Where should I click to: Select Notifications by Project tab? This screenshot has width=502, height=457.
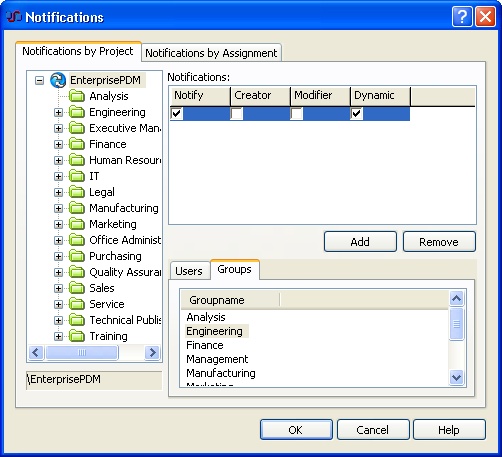click(78, 51)
